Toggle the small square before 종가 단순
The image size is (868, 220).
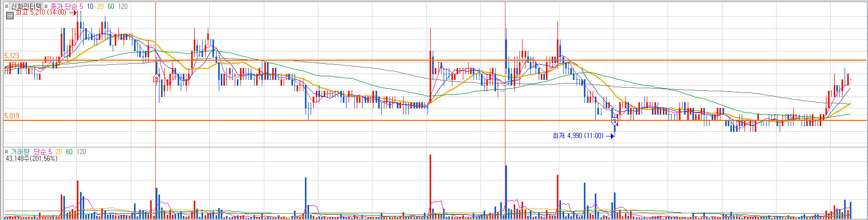coord(46,6)
